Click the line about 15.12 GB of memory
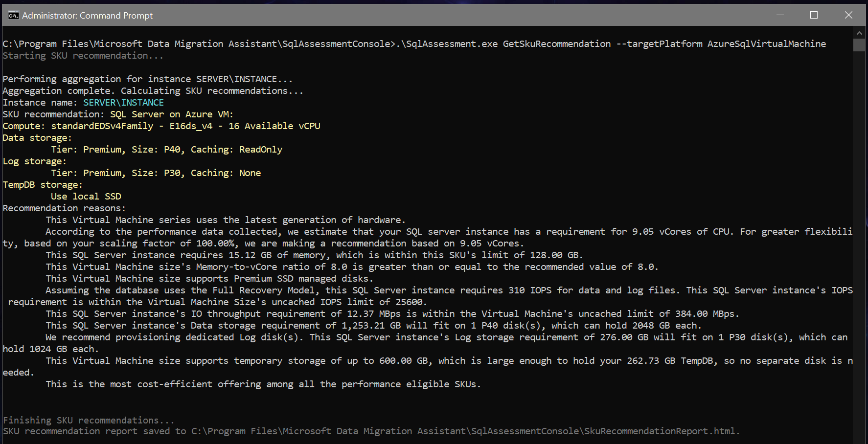The width and height of the screenshot is (868, 444). tap(315, 255)
